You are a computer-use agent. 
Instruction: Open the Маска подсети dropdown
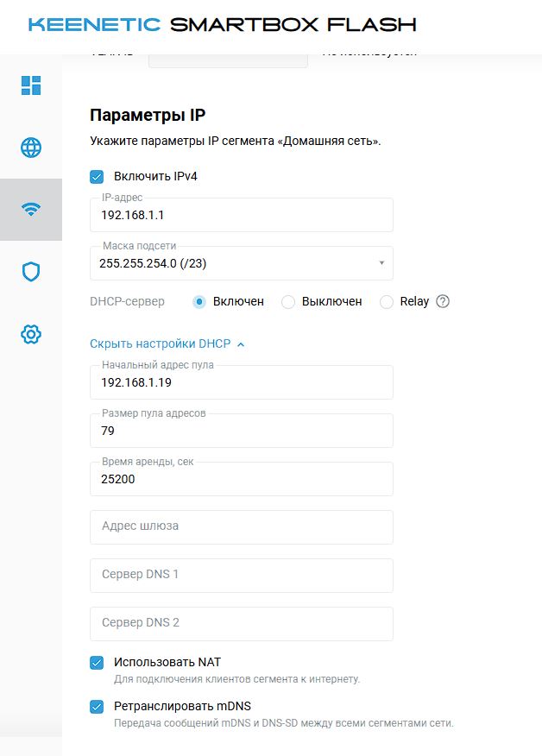[242, 264]
